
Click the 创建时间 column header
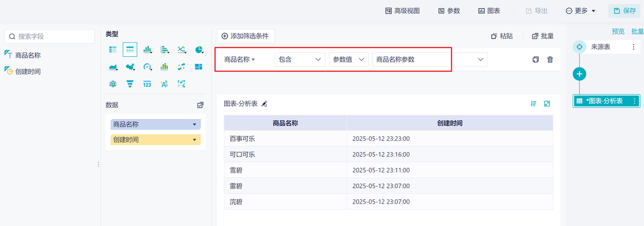click(x=450, y=123)
